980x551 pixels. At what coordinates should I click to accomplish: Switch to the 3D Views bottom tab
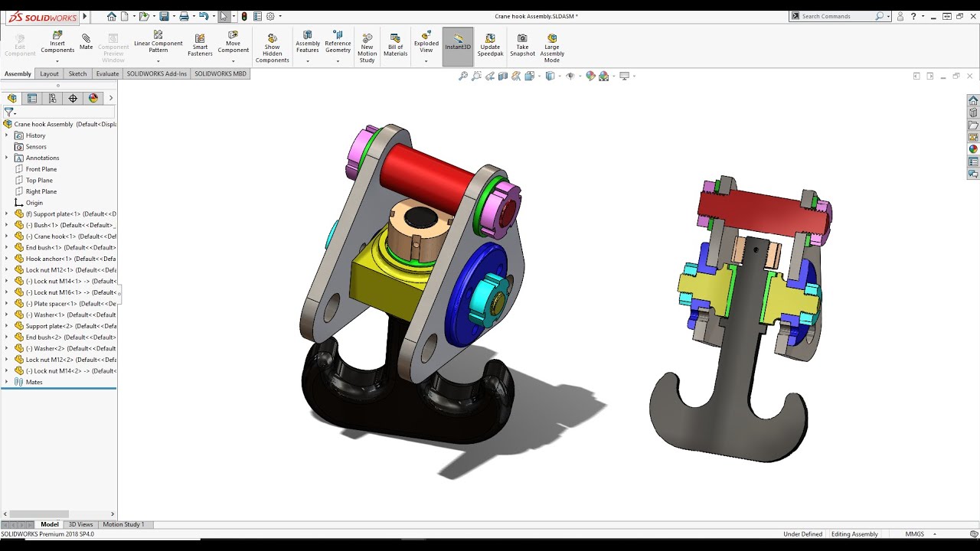pyautogui.click(x=80, y=524)
